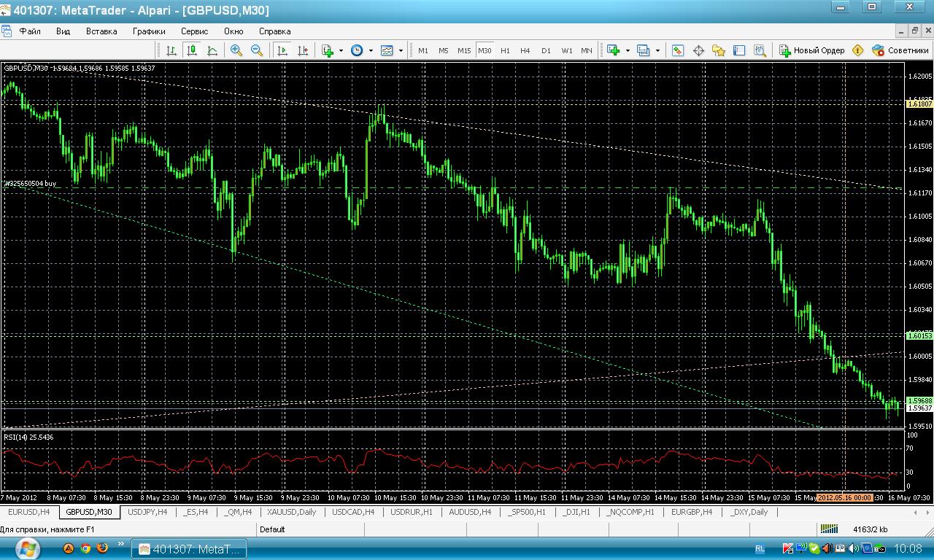Switch to the AUDUSD,H4 chart tab
The height and width of the screenshot is (560, 934).
[470, 512]
